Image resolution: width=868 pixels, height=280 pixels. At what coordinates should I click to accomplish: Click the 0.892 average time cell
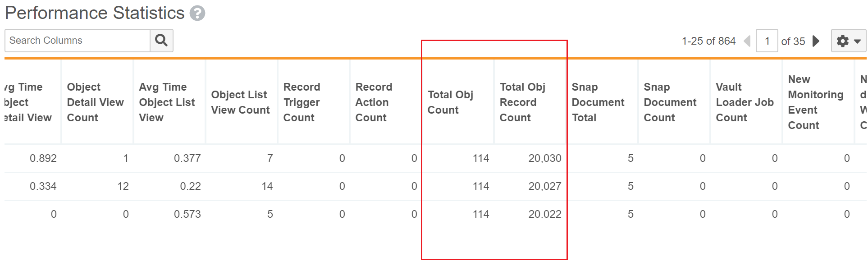click(43, 158)
